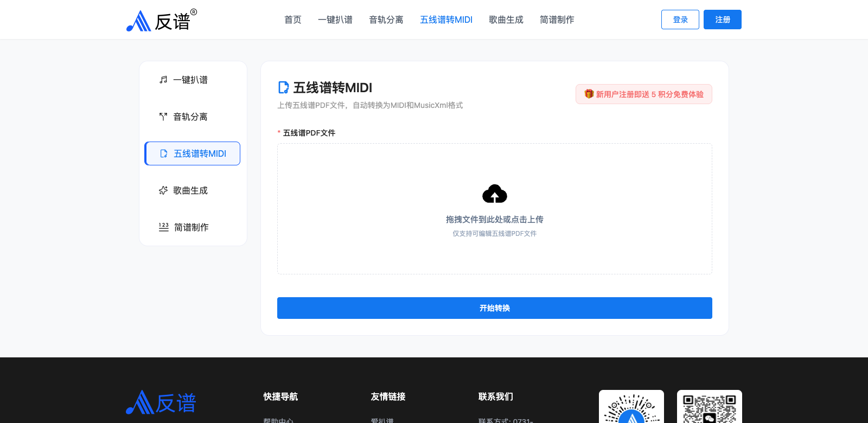Image resolution: width=868 pixels, height=423 pixels.
Task: Click the 拖拽文件到此处或点击上传 upload area text
Action: [495, 220]
